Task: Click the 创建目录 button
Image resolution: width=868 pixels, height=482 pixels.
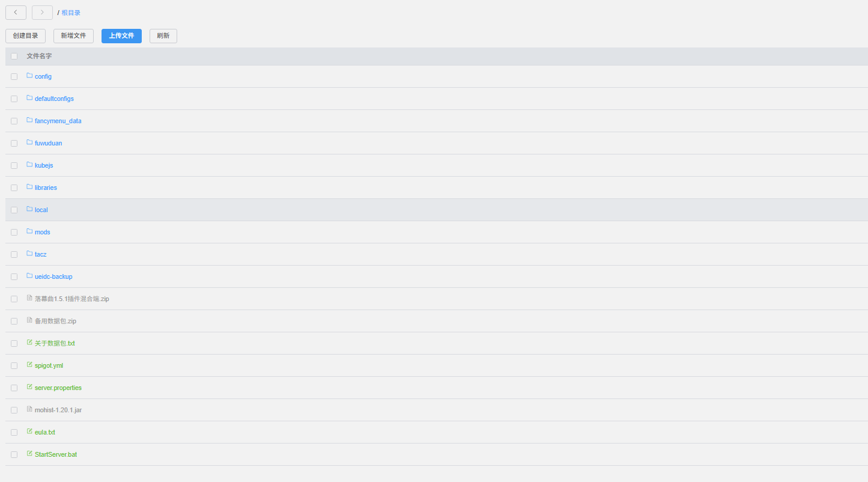Action: pos(25,36)
